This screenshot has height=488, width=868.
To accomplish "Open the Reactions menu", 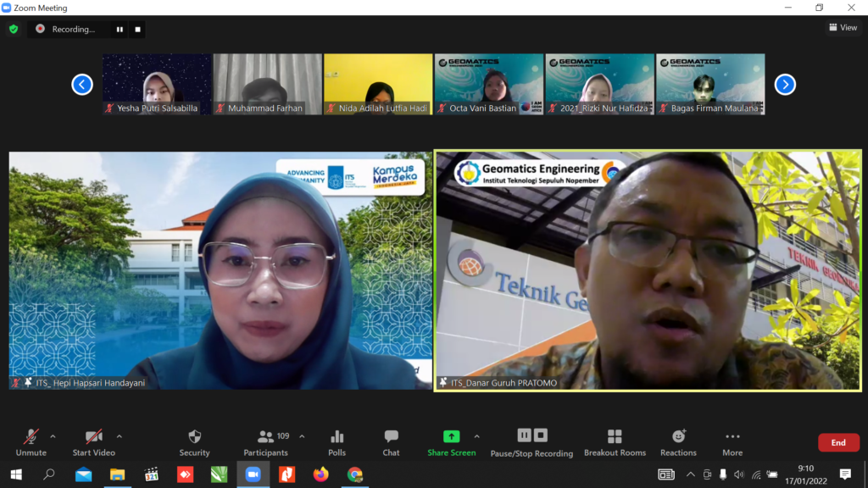I will pyautogui.click(x=678, y=442).
